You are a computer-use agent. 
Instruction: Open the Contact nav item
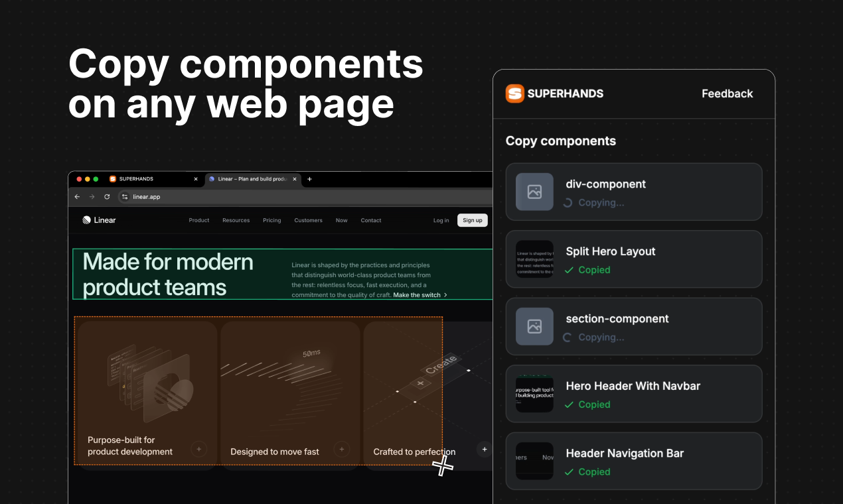pyautogui.click(x=371, y=220)
